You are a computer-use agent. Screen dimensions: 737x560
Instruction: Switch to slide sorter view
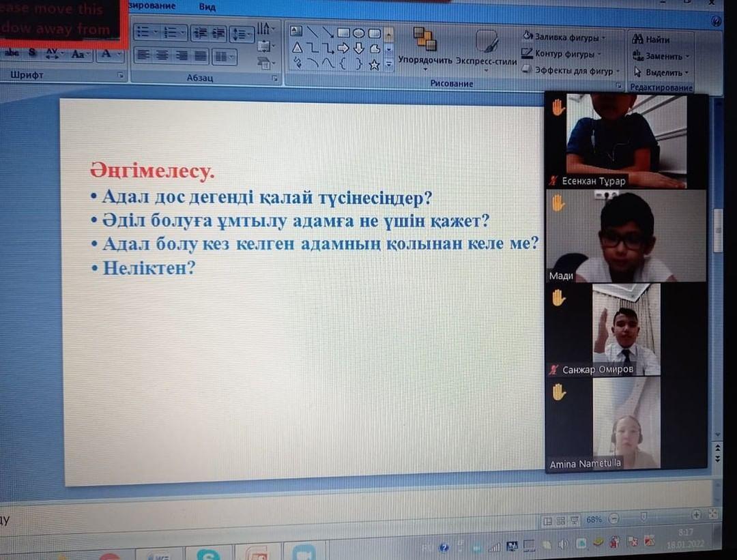tap(560, 520)
